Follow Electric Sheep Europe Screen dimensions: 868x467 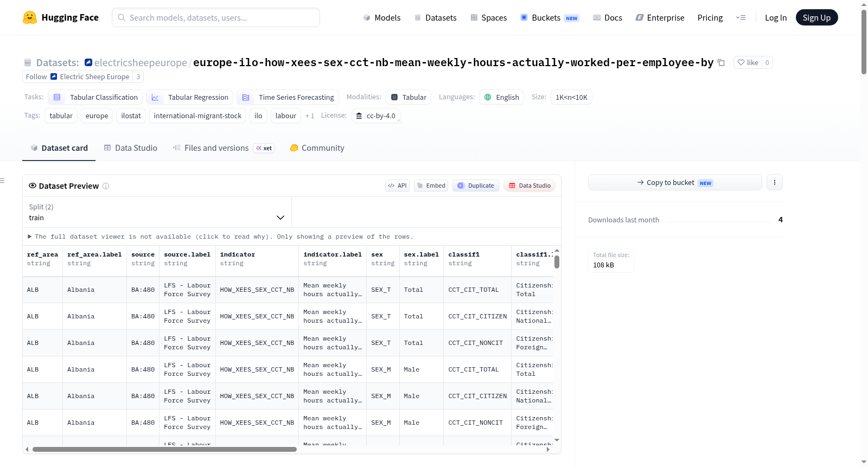coord(78,76)
